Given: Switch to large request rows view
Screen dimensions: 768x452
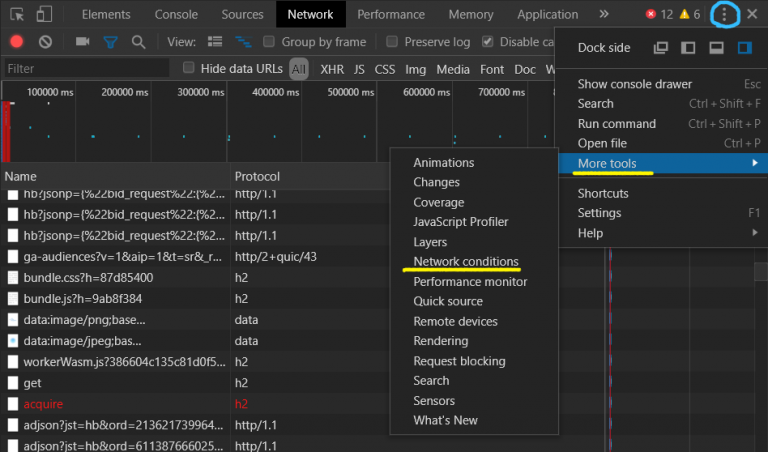Looking at the screenshot, I should [x=215, y=42].
